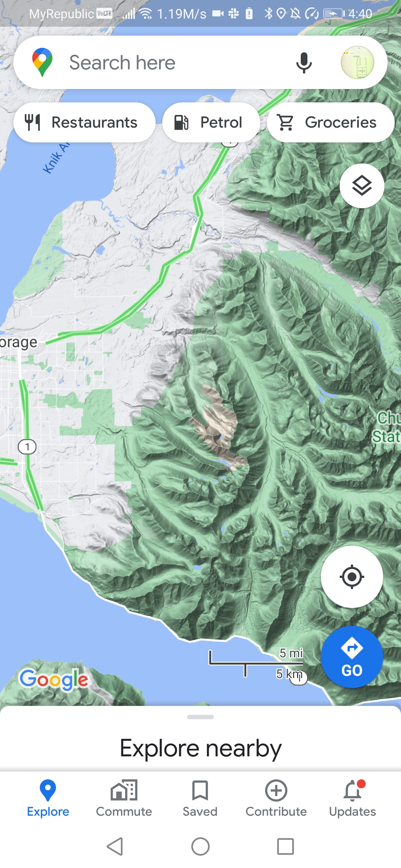
Task: Open the Explore nearby sheet title
Action: (x=200, y=748)
